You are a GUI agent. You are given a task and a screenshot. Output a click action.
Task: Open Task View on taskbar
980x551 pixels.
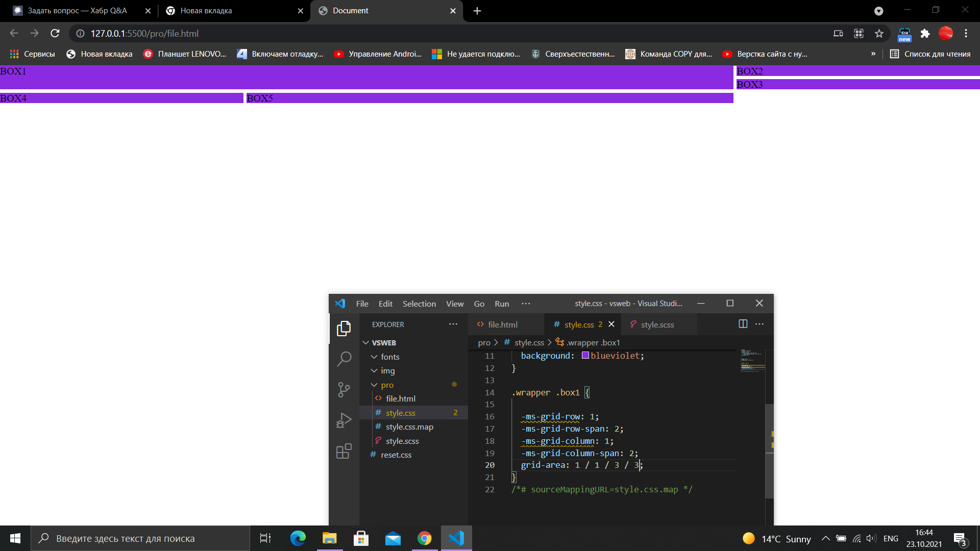(265, 538)
